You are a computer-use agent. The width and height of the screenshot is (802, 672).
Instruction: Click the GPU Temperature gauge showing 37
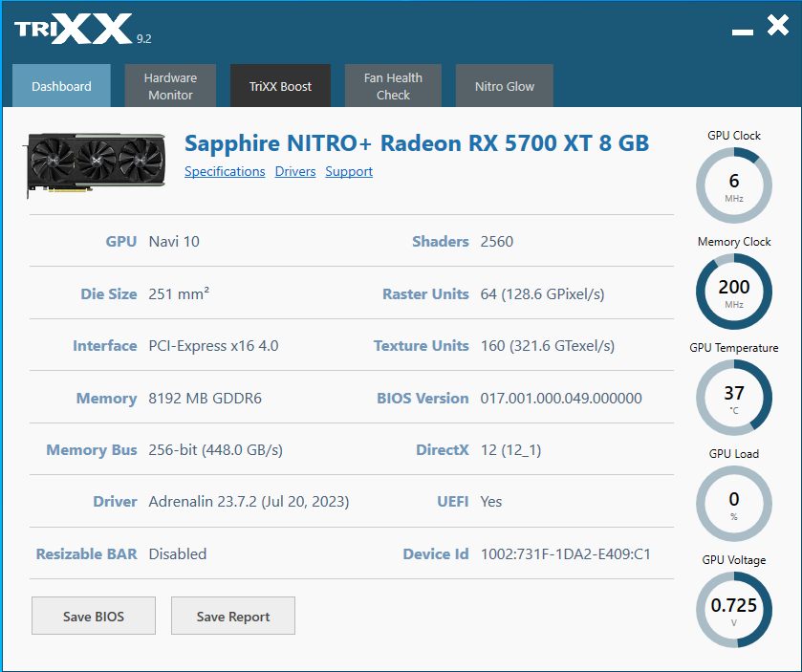click(x=734, y=398)
